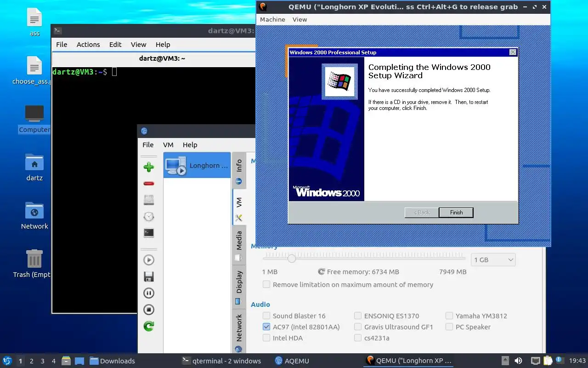
Task: Click the memory slider handle
Action: coord(291,259)
